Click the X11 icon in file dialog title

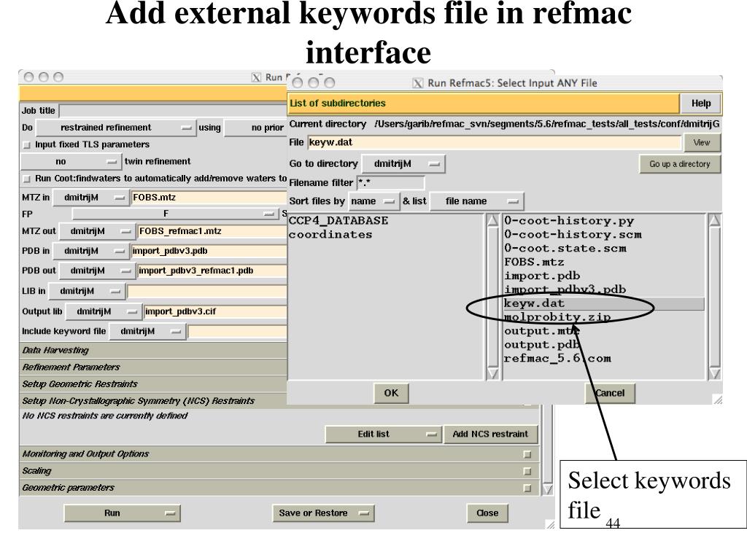click(418, 83)
